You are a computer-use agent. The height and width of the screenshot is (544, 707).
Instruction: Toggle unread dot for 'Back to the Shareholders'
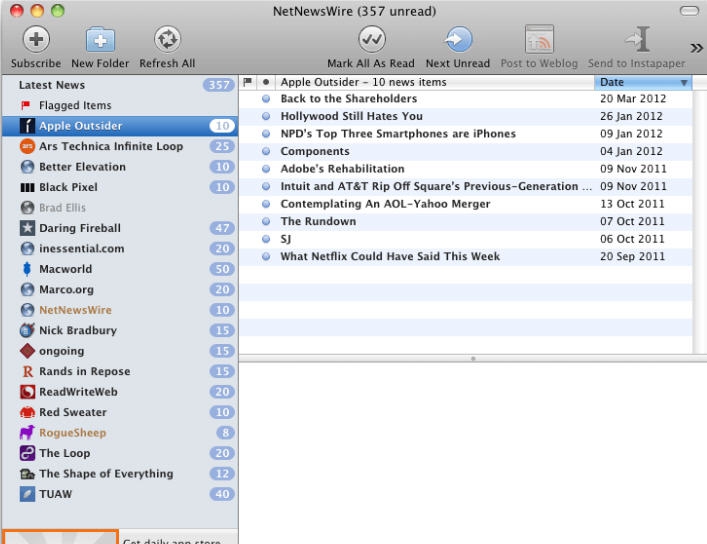(x=266, y=99)
